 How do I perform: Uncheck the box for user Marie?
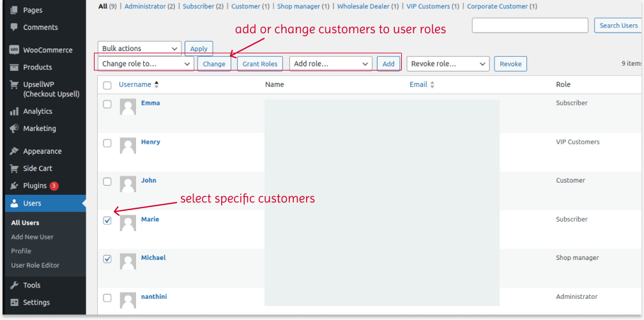point(107,220)
